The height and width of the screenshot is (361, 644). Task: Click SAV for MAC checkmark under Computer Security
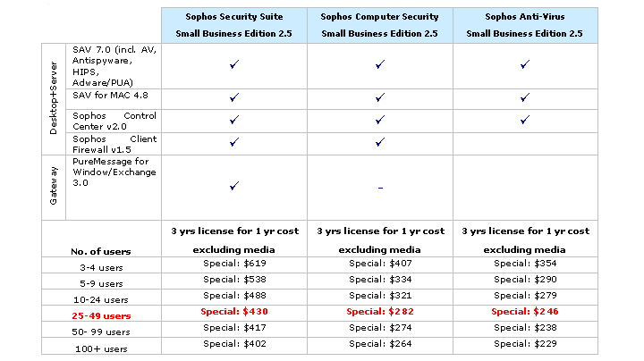(x=380, y=97)
